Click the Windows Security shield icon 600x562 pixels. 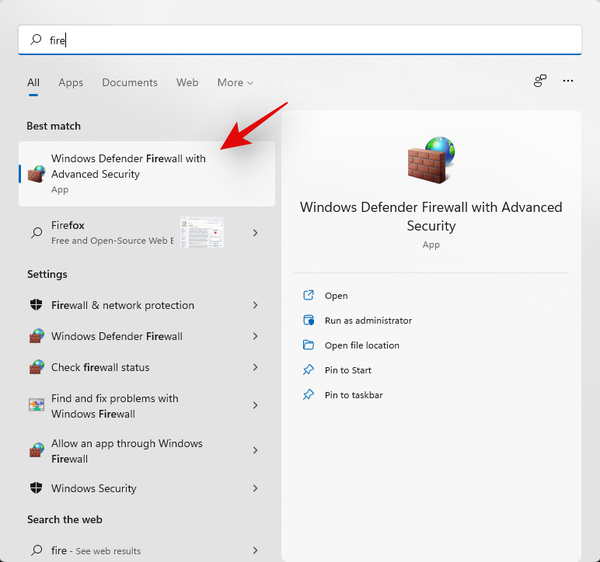tap(36, 488)
